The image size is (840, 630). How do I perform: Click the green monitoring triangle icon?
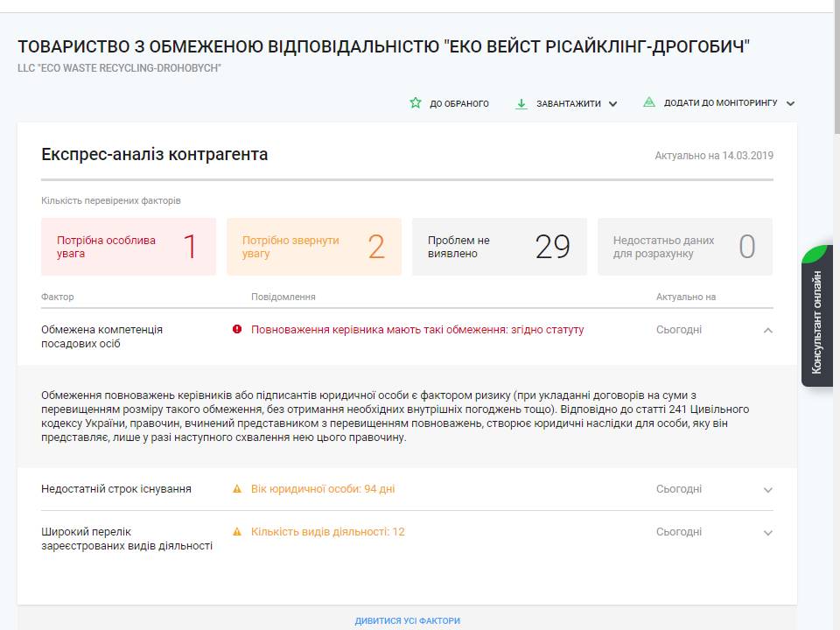[649, 101]
